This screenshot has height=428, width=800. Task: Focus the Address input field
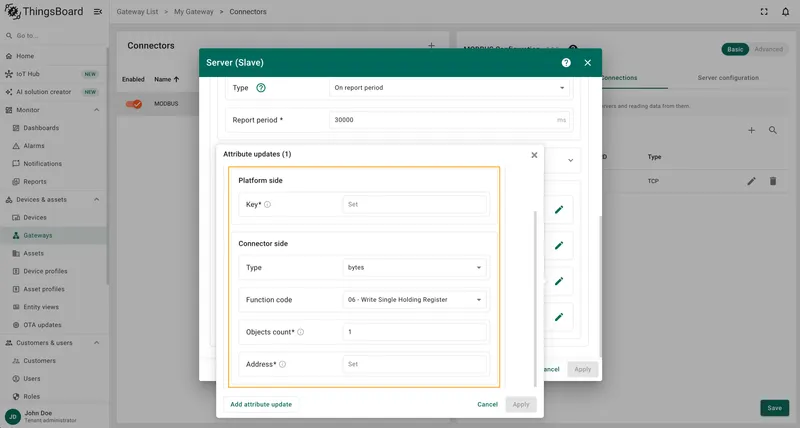(x=414, y=364)
